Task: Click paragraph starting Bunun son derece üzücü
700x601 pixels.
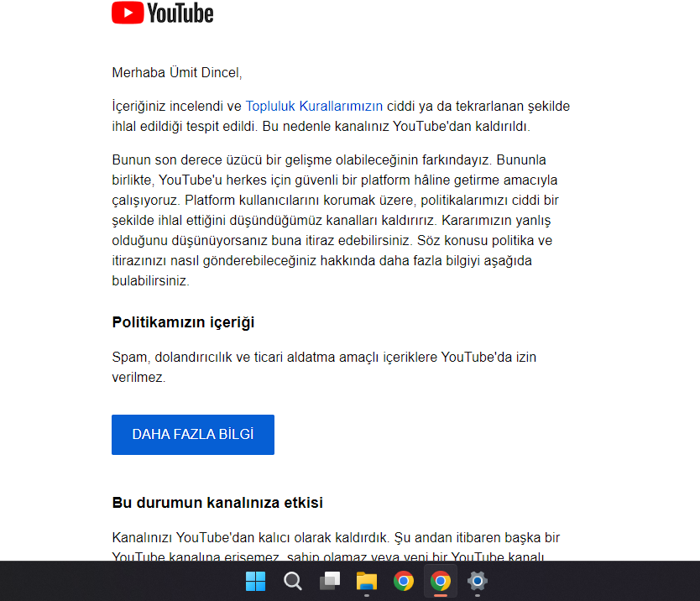Action: click(335, 220)
